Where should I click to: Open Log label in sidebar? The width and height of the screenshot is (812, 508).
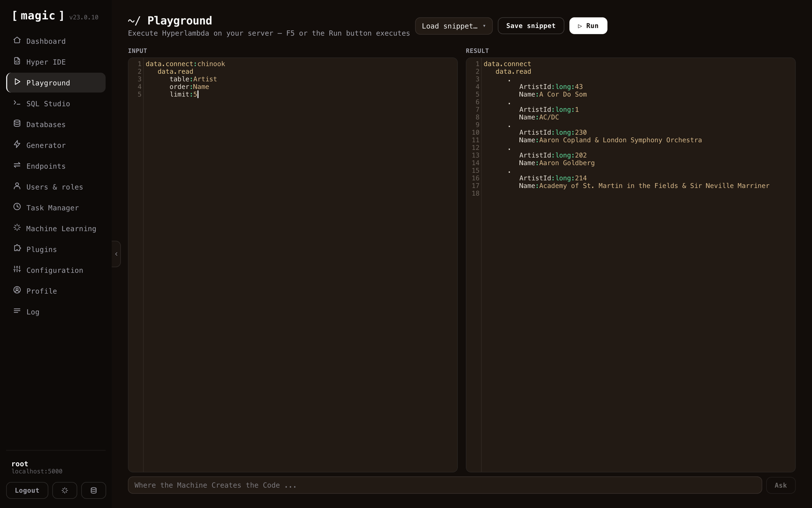pyautogui.click(x=33, y=312)
